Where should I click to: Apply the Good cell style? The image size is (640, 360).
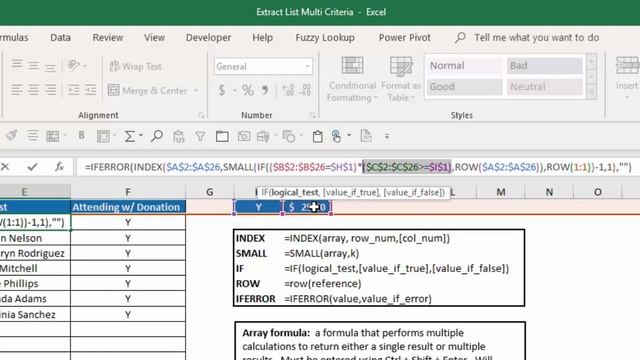(x=464, y=87)
